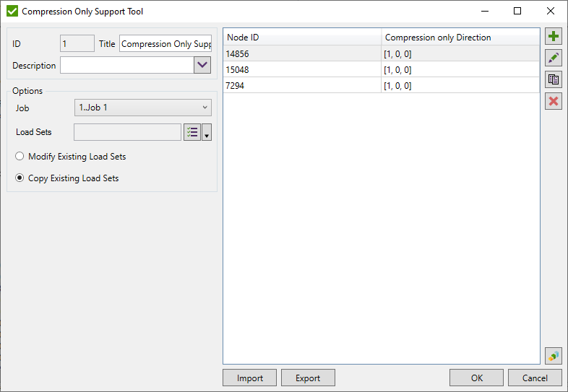Image resolution: width=568 pixels, height=392 pixels.
Task: Click Compression only Direction column header
Action: tap(460, 37)
